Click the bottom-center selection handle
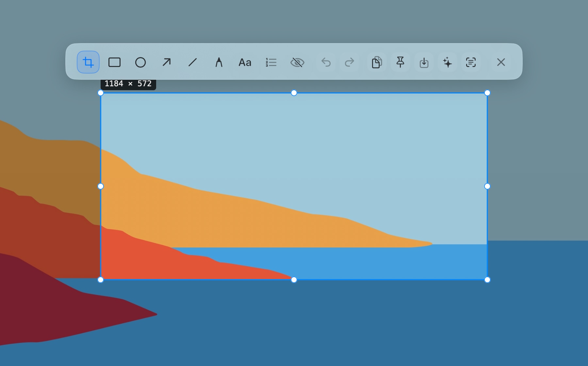 point(294,280)
